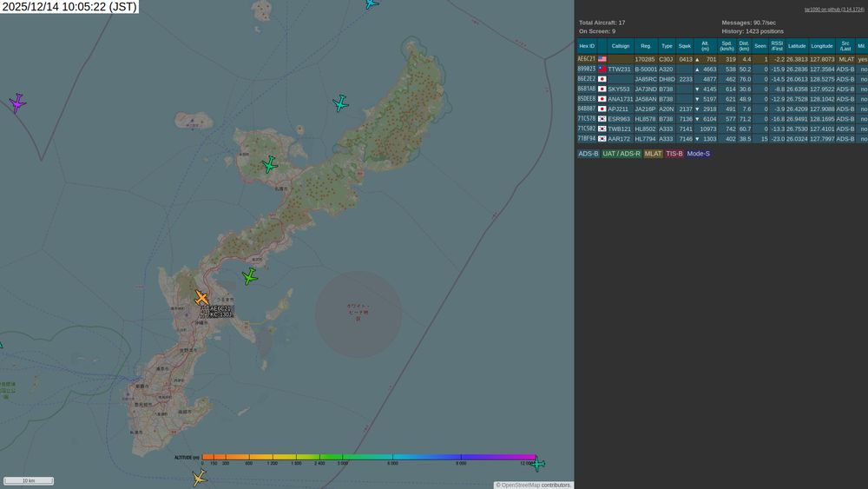Click the teal aircraft beside the altitude legend
868x489 pixels.
pos(537,464)
